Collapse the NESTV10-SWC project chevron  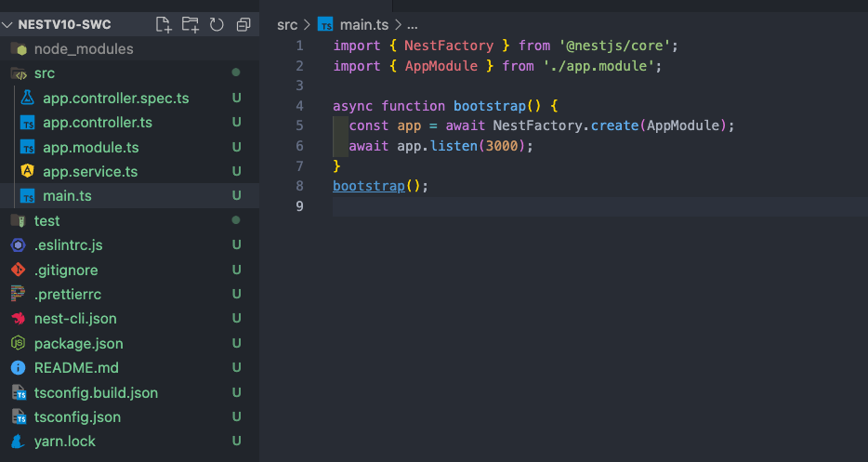click(x=7, y=24)
